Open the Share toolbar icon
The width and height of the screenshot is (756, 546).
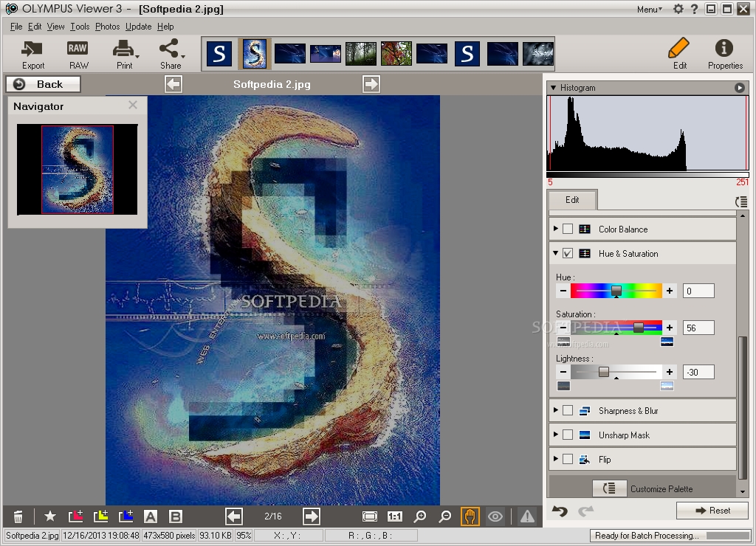point(171,55)
